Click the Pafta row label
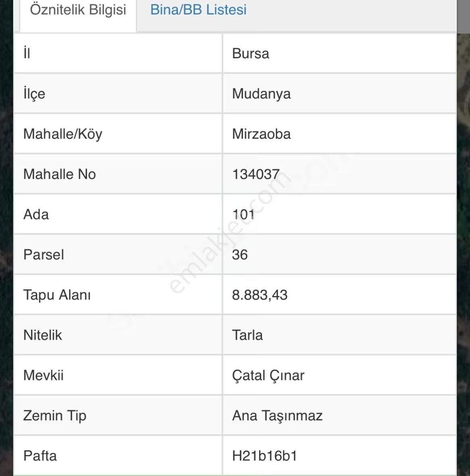Viewport: 470px width, 476px height. (40, 456)
